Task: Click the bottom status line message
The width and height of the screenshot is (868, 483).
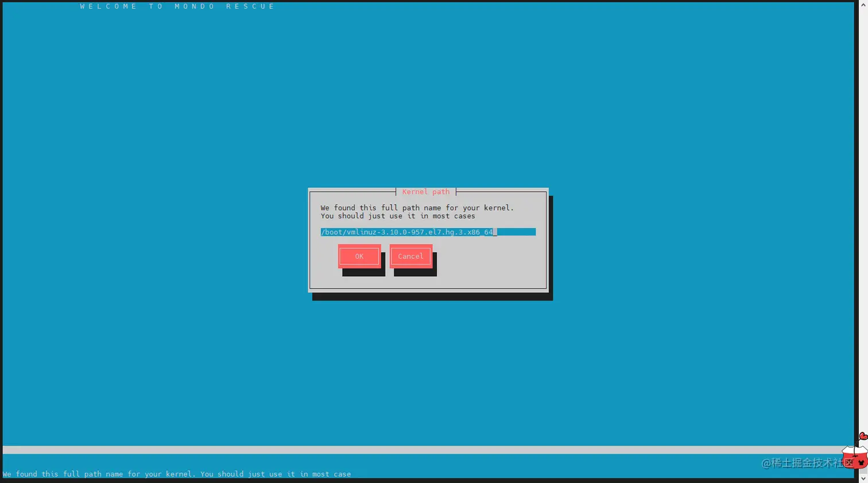Action: [177, 474]
